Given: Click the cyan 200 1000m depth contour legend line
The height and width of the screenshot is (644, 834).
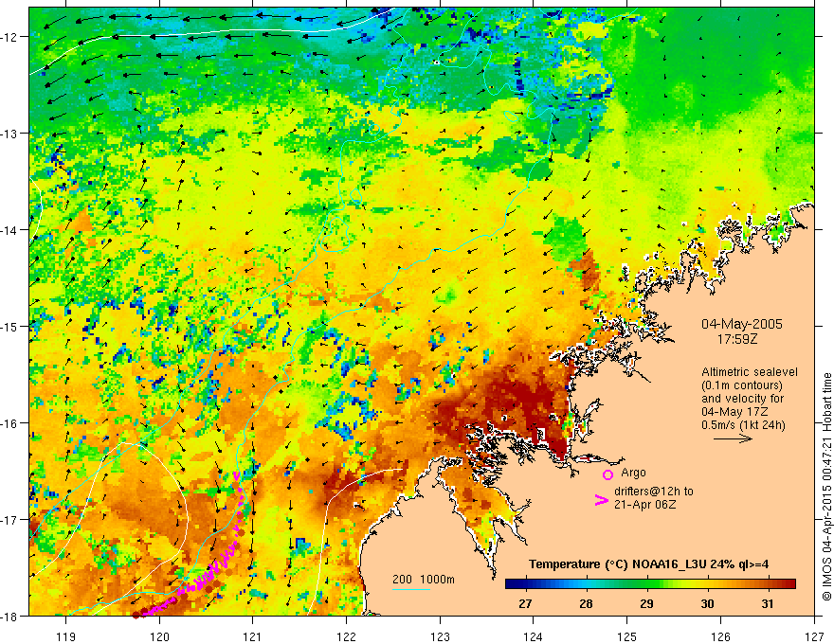Looking at the screenshot, I should point(411,589).
